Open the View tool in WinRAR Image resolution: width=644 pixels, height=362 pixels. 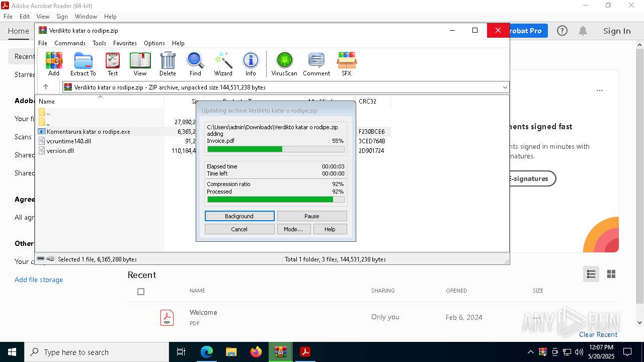tap(140, 64)
